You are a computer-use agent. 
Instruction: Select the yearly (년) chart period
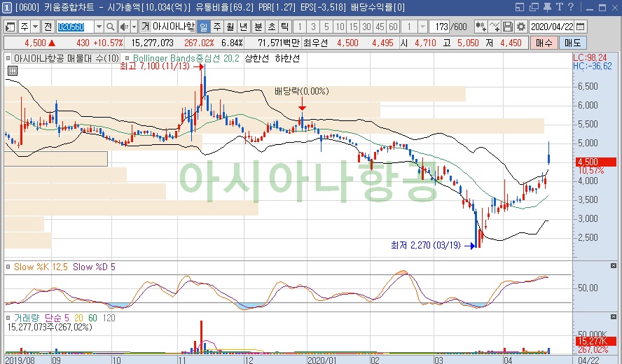pyautogui.click(x=244, y=27)
